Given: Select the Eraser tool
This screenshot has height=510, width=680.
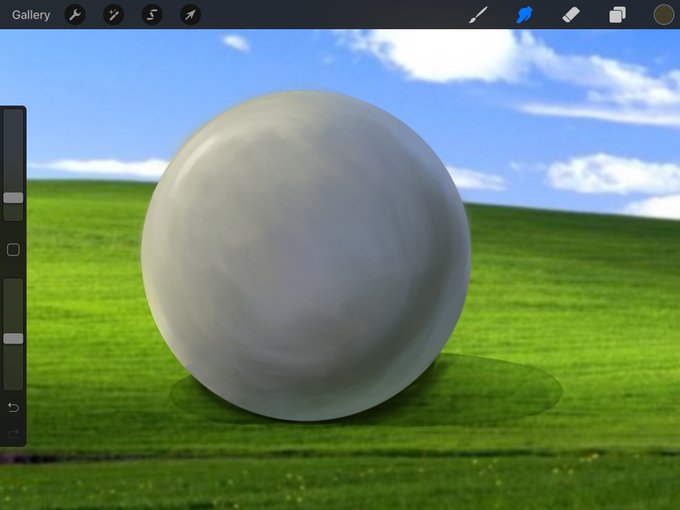Looking at the screenshot, I should (571, 15).
